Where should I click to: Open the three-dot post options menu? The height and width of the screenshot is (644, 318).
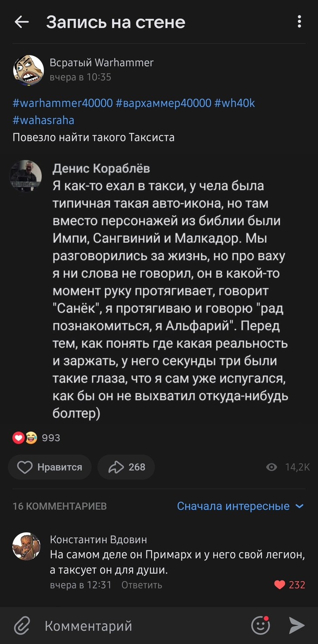[x=298, y=21]
